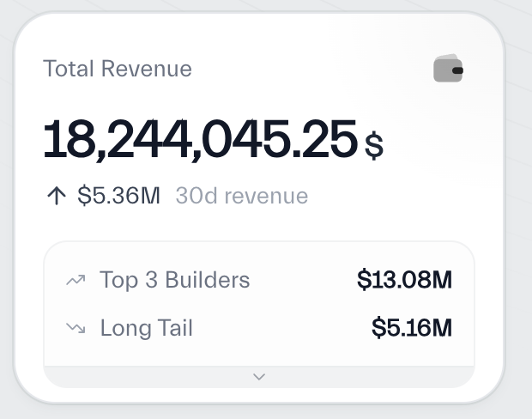Image resolution: width=532 pixels, height=419 pixels.
Task: Click the $5.36M change value
Action: pos(118,196)
